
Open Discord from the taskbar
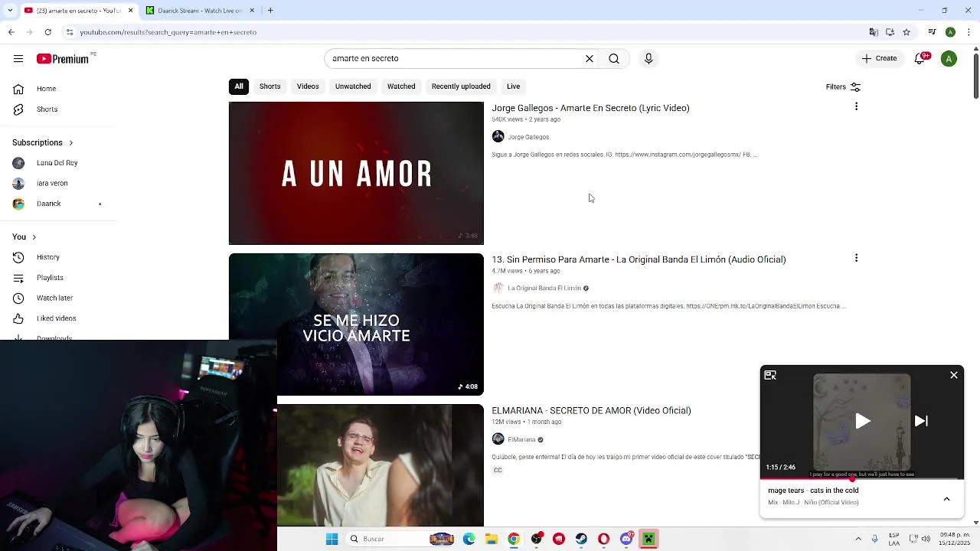626,539
